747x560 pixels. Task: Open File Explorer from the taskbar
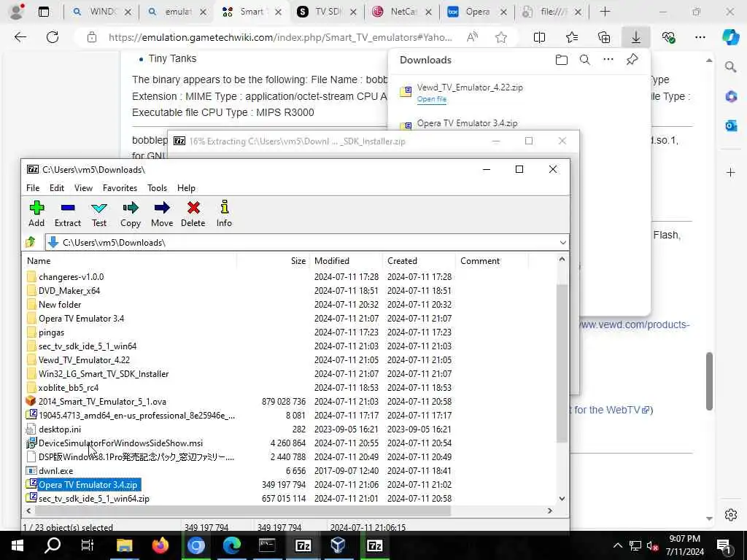tap(124, 545)
